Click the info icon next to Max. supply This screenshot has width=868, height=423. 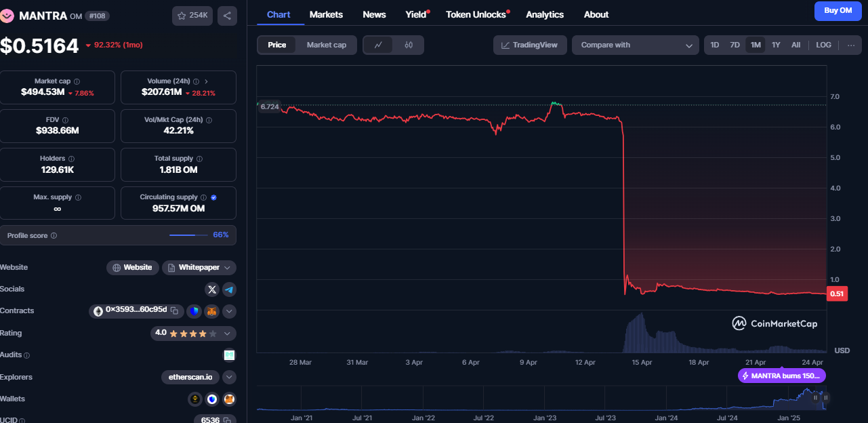[78, 197]
